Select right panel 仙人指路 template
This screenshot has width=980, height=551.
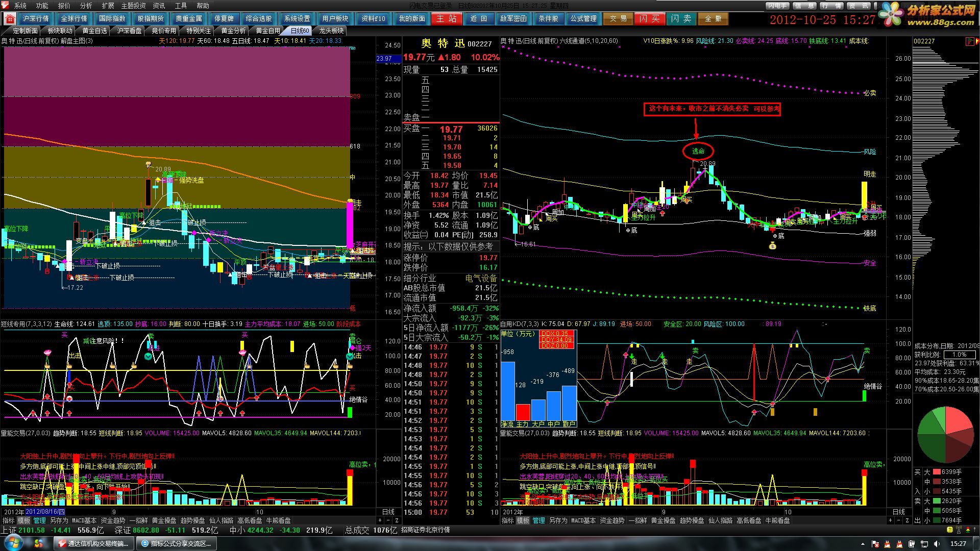(x=721, y=520)
